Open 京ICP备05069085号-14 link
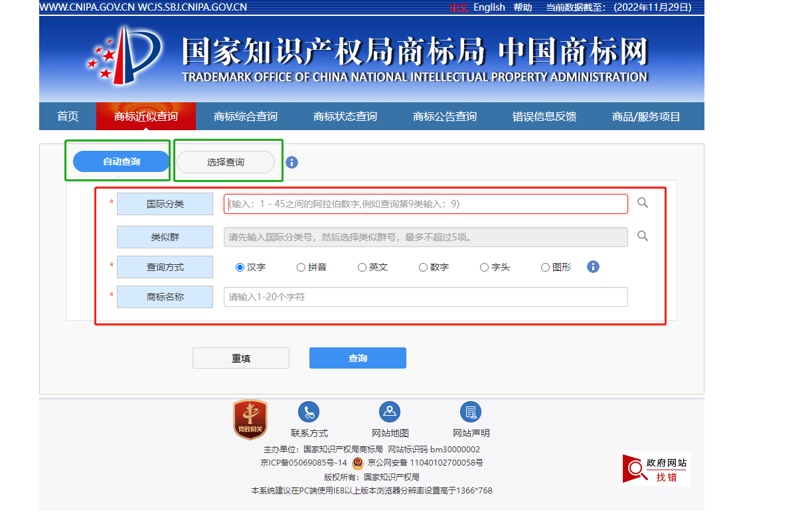Screen dimensions: 812x526 coord(303,463)
